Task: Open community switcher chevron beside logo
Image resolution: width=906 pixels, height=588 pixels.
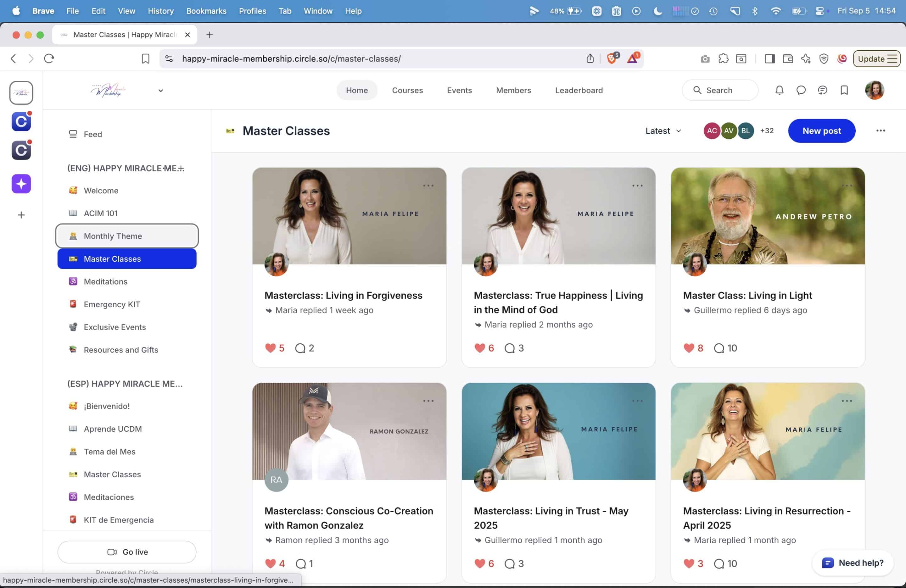Action: point(161,91)
